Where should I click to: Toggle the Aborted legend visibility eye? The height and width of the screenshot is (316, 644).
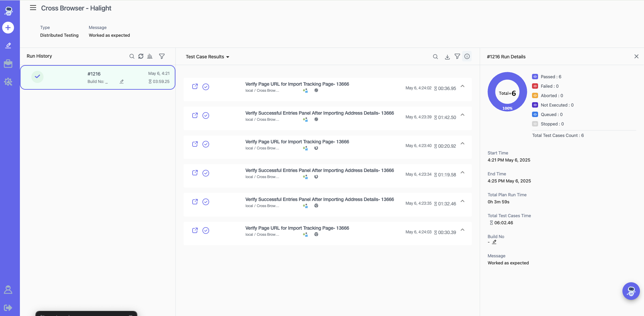(535, 96)
